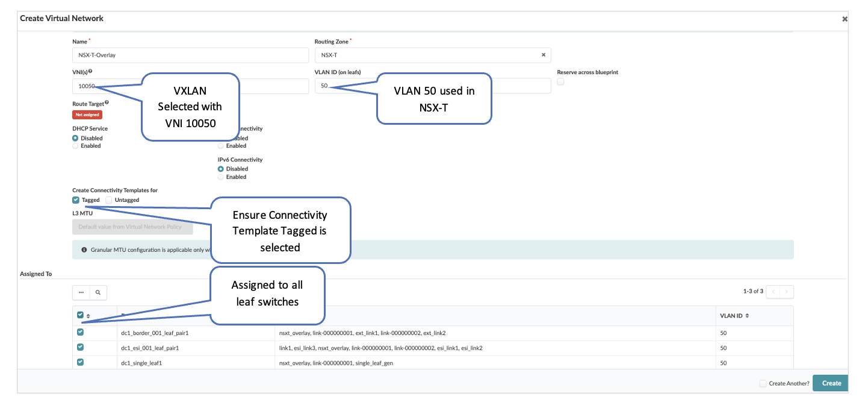
Task: Toggle the Untagged connectivity template checkbox
Action: point(109,199)
